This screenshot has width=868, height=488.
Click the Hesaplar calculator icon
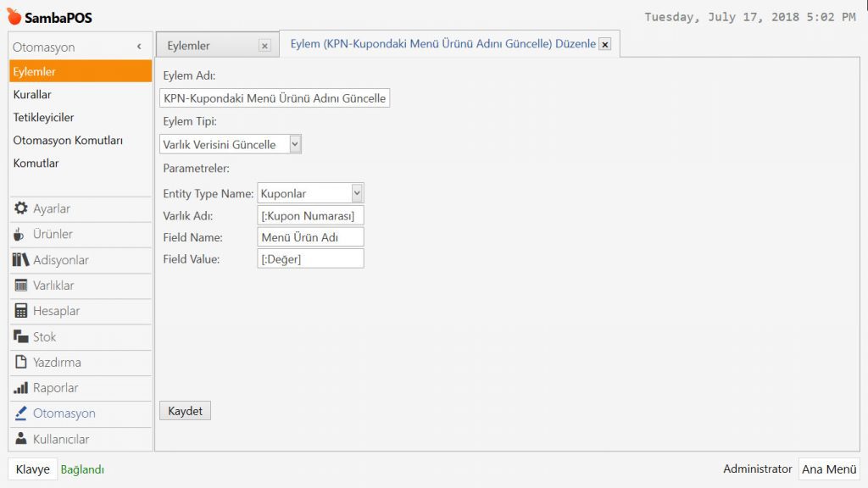[21, 311]
